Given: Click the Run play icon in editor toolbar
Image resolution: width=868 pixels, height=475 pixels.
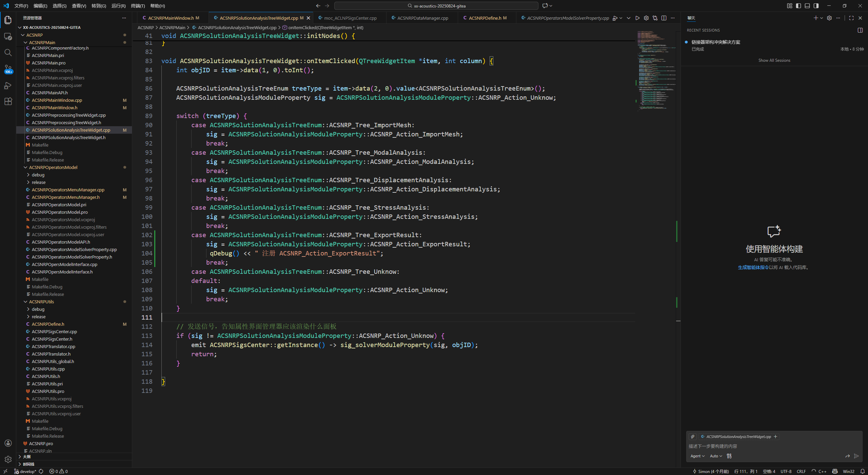Looking at the screenshot, I should (637, 18).
